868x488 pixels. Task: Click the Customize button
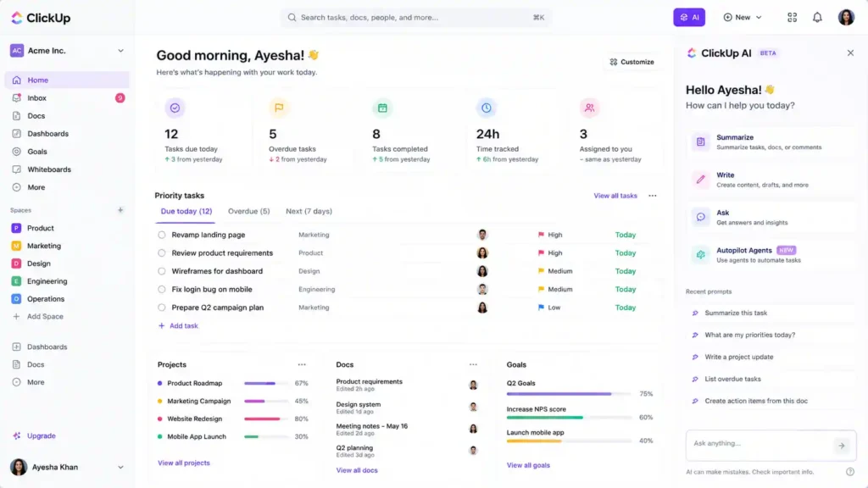point(632,62)
